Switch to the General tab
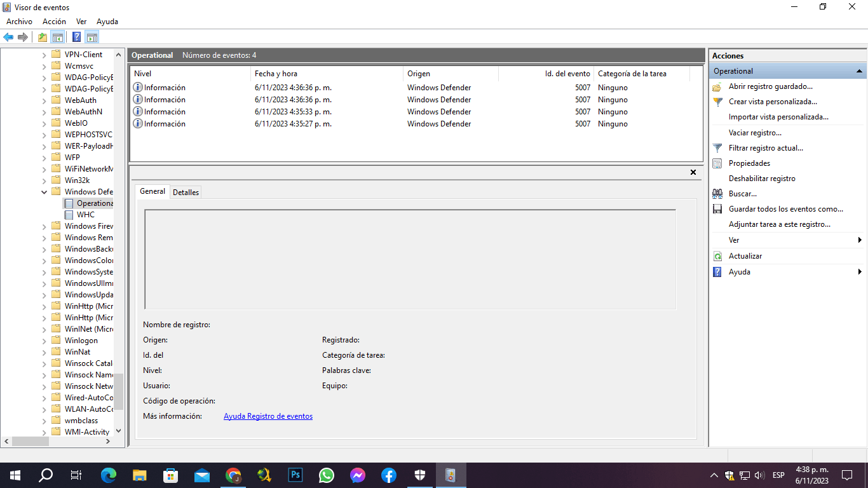Screen dimensions: 868x488 click(153, 191)
